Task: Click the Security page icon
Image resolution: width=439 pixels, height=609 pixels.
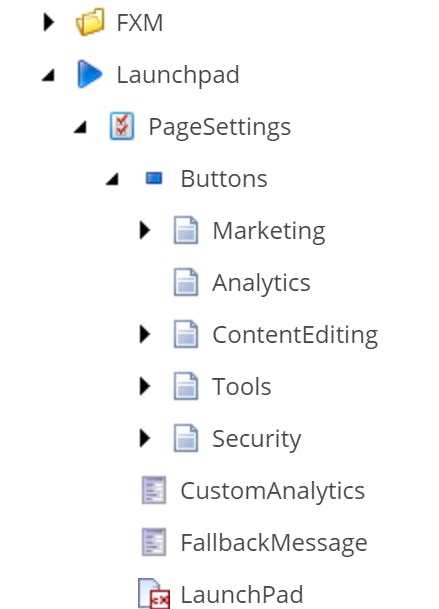Action: coord(186,438)
